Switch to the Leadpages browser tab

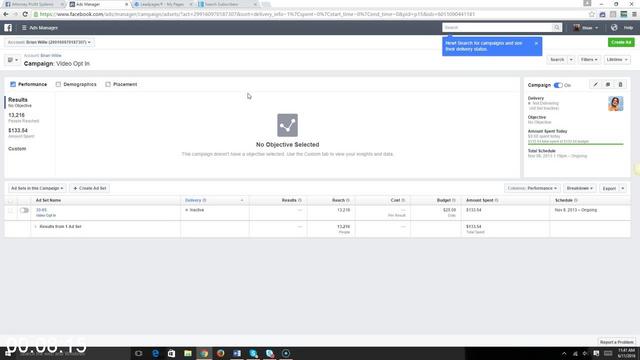click(162, 4)
